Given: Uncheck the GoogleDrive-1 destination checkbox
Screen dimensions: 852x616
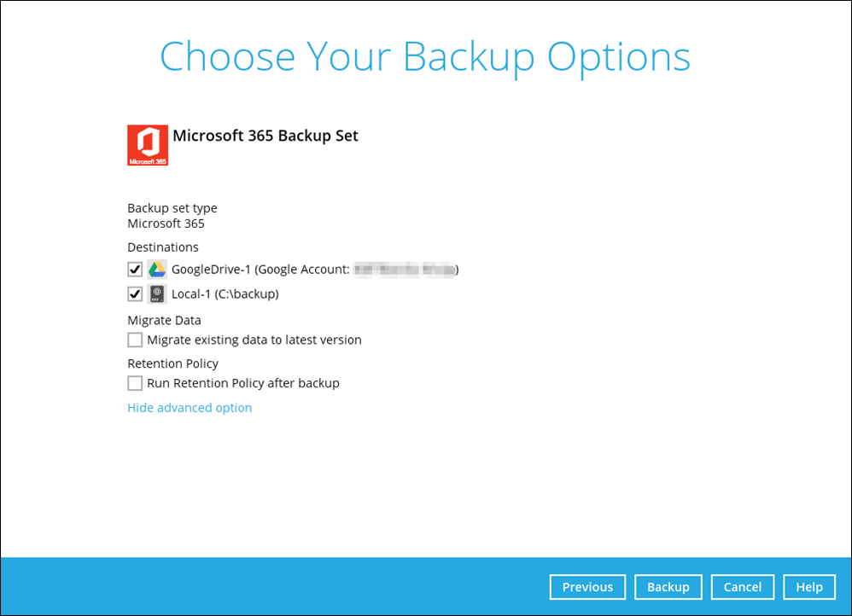Looking at the screenshot, I should pos(135,270).
